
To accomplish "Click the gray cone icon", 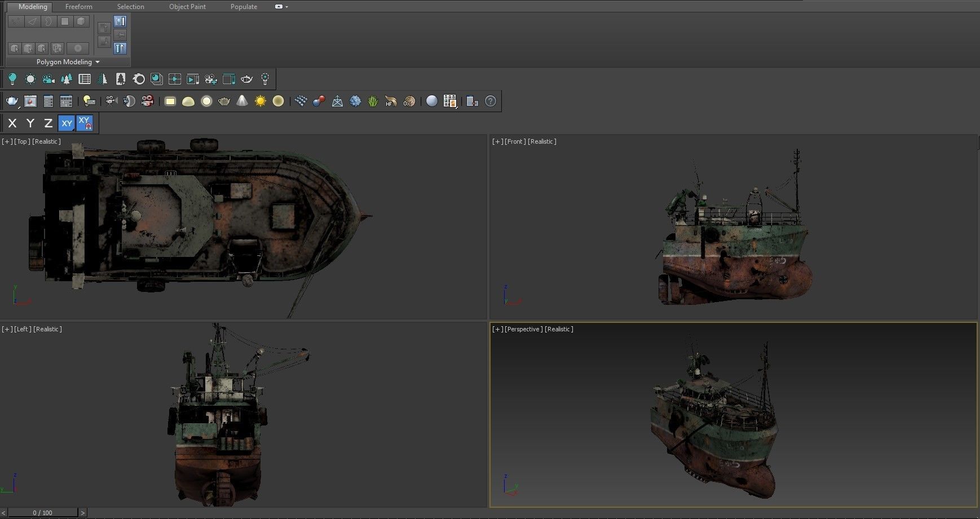I will [x=242, y=101].
